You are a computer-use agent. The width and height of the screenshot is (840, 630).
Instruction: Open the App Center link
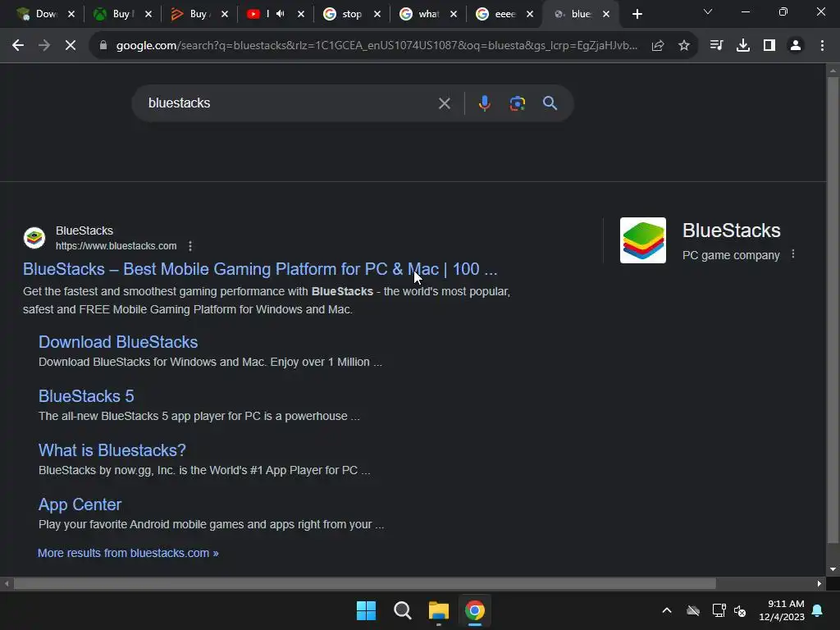click(x=80, y=504)
